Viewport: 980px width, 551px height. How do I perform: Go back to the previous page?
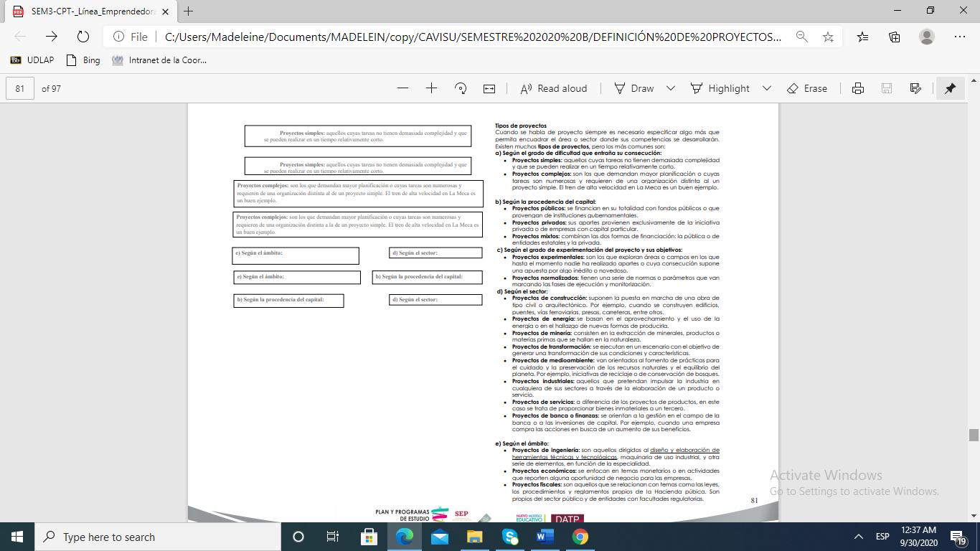pos(20,37)
